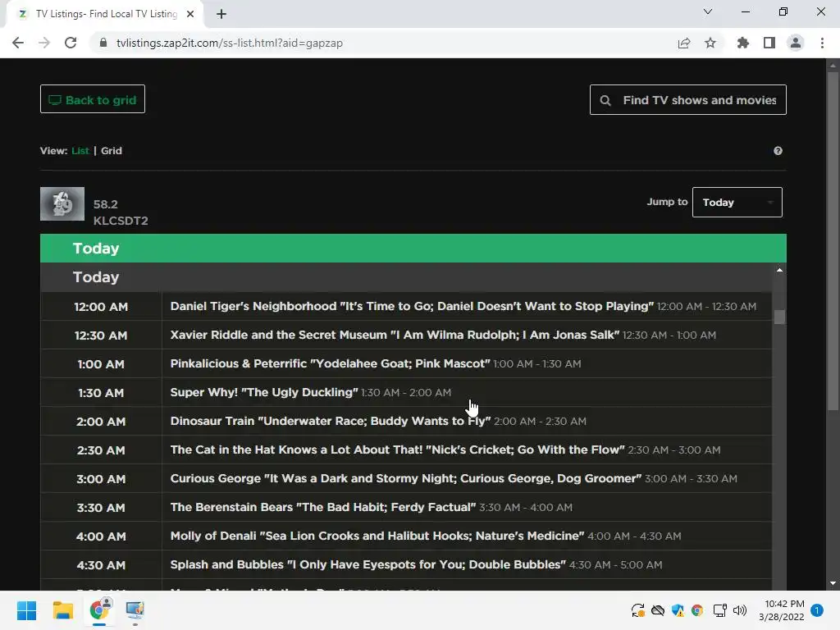
Task: Reload the TV listings page
Action: pos(71,43)
